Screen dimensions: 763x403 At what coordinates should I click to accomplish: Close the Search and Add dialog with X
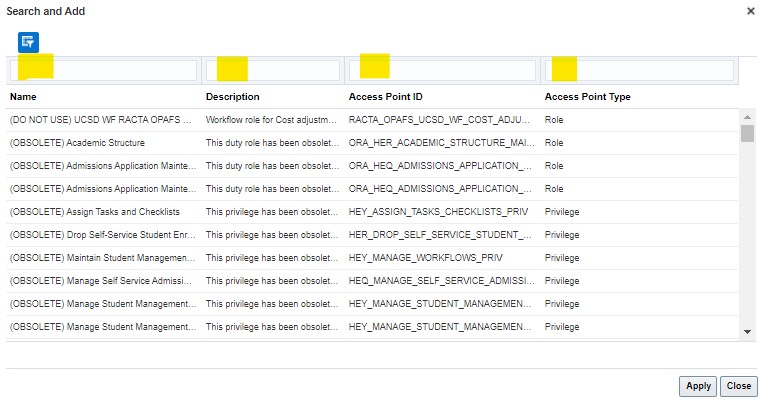pos(750,11)
